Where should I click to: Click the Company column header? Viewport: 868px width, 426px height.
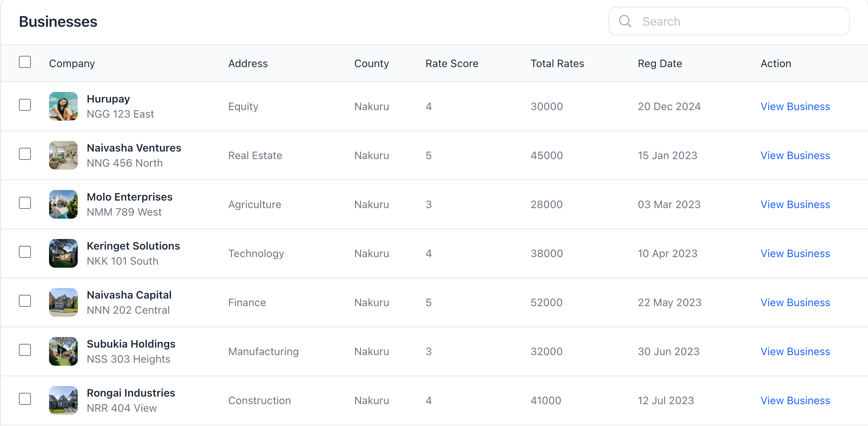point(72,64)
